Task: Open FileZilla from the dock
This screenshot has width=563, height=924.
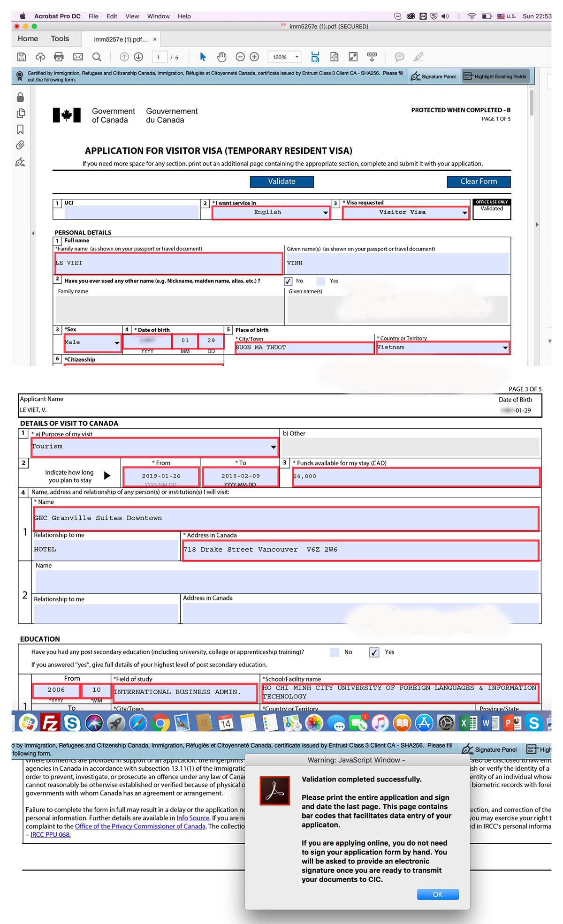Action: 50,723
